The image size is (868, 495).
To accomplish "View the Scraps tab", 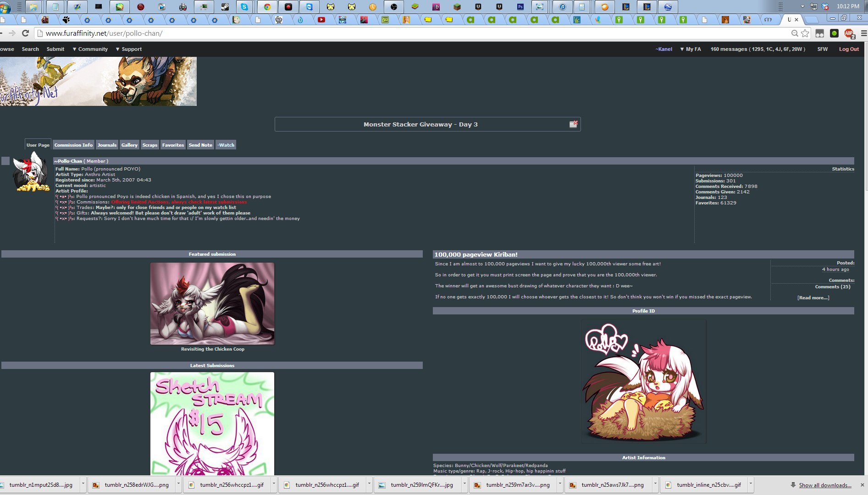I will tap(150, 145).
